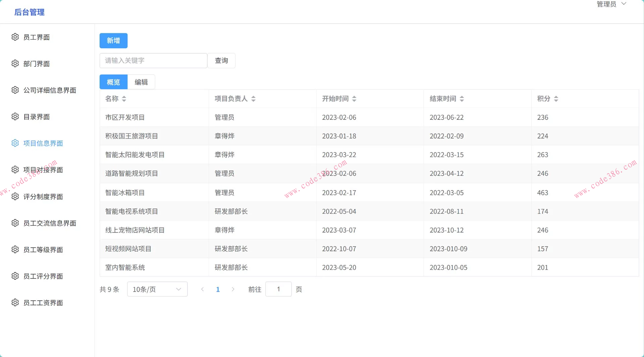Click the gear icon beside 员工界面
Screen dimensions: 644x357
(15, 37)
